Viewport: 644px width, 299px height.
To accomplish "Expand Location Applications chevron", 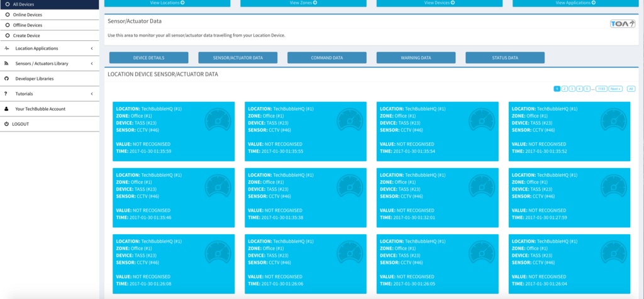I will click(x=92, y=48).
